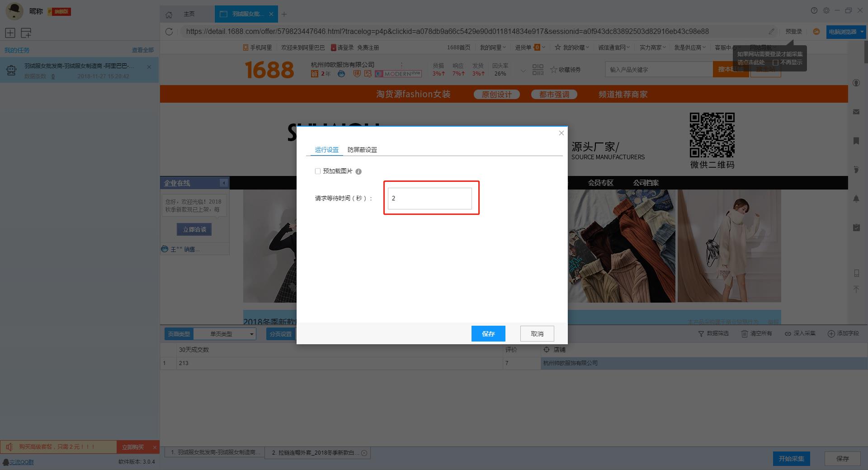The height and width of the screenshot is (470, 868).
Task: Open the 查看全部 tasks link
Action: (x=143, y=50)
